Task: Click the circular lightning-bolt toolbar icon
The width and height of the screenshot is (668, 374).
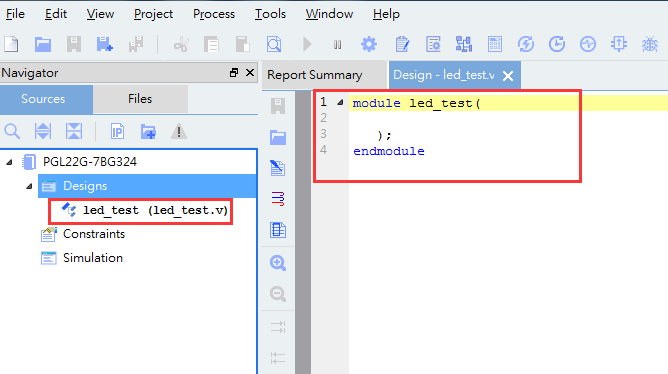Action: pyautogui.click(x=526, y=44)
